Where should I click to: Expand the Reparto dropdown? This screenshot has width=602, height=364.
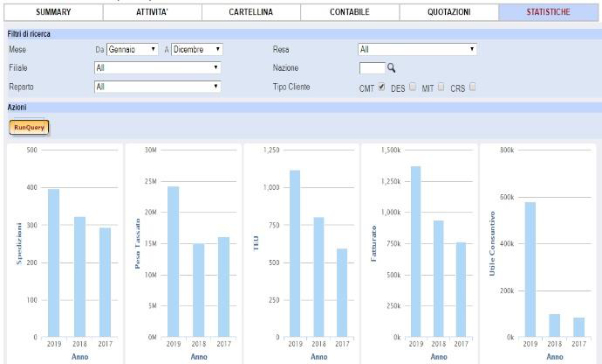[157, 86]
